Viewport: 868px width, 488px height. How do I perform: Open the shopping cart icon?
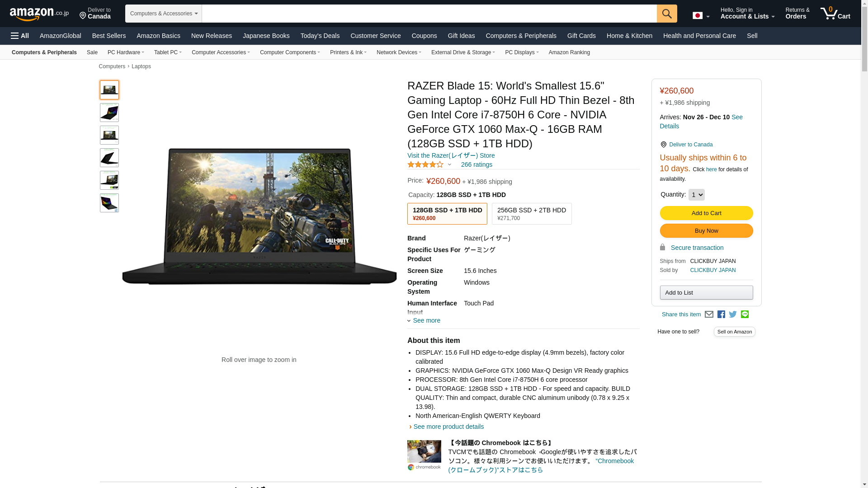click(x=835, y=13)
